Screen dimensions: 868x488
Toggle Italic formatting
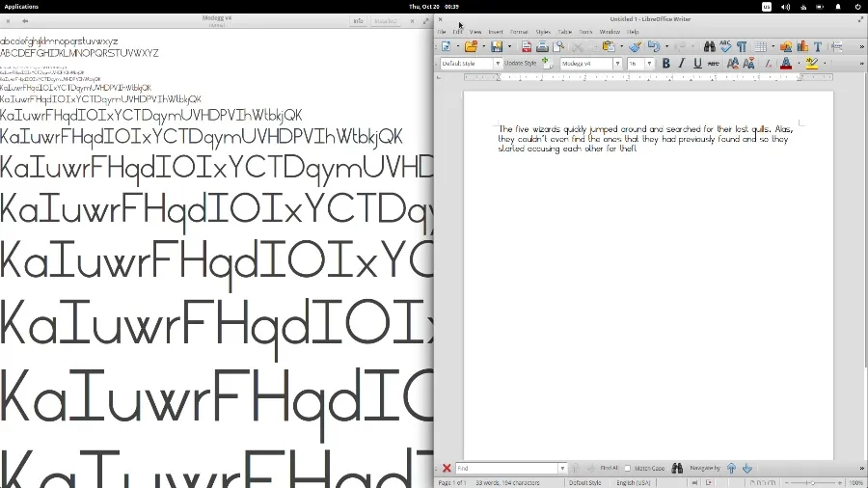pyautogui.click(x=681, y=64)
